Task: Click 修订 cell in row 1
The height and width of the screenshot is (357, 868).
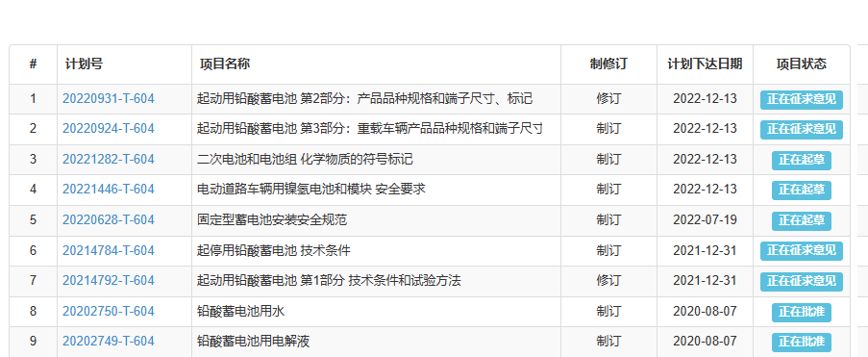Action: click(x=608, y=99)
